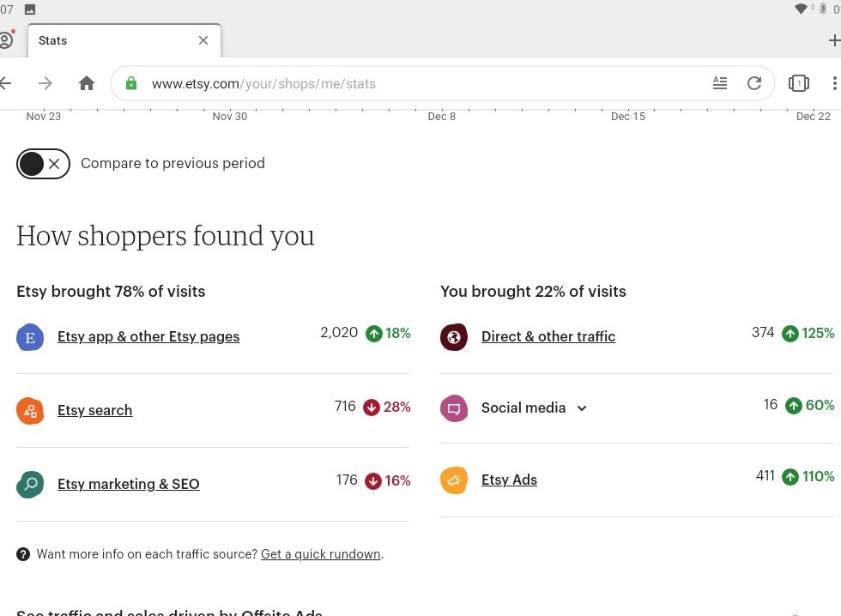Click the orange Etsy search icon

[30, 411]
